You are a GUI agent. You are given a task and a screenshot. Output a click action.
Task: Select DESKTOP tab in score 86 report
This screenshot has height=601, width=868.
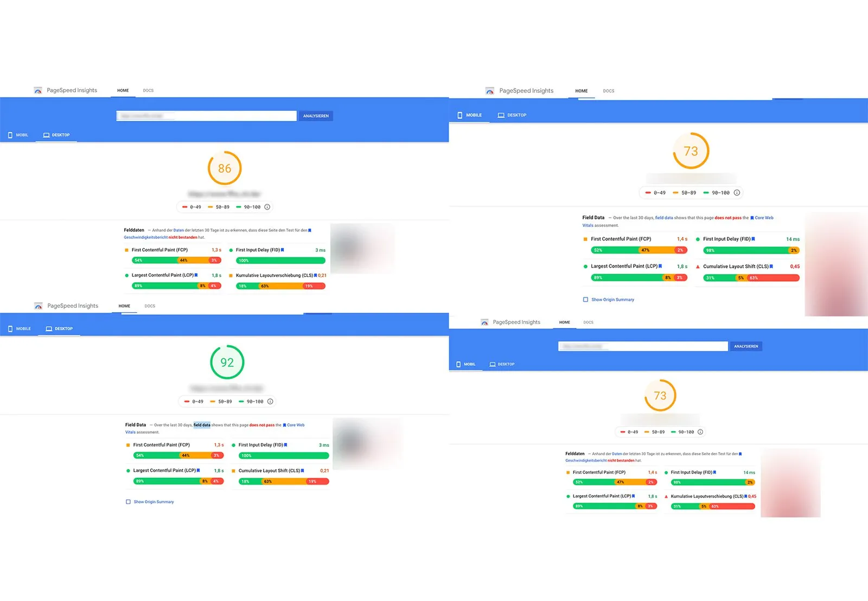[56, 135]
